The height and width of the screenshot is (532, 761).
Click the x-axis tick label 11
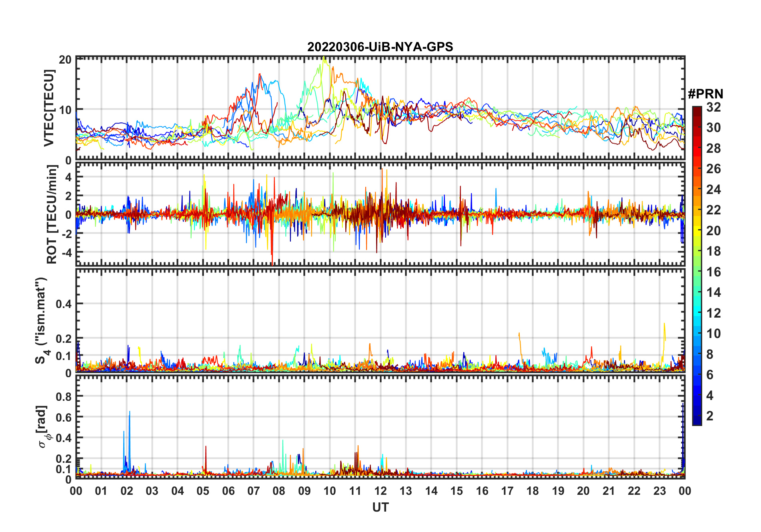click(355, 491)
